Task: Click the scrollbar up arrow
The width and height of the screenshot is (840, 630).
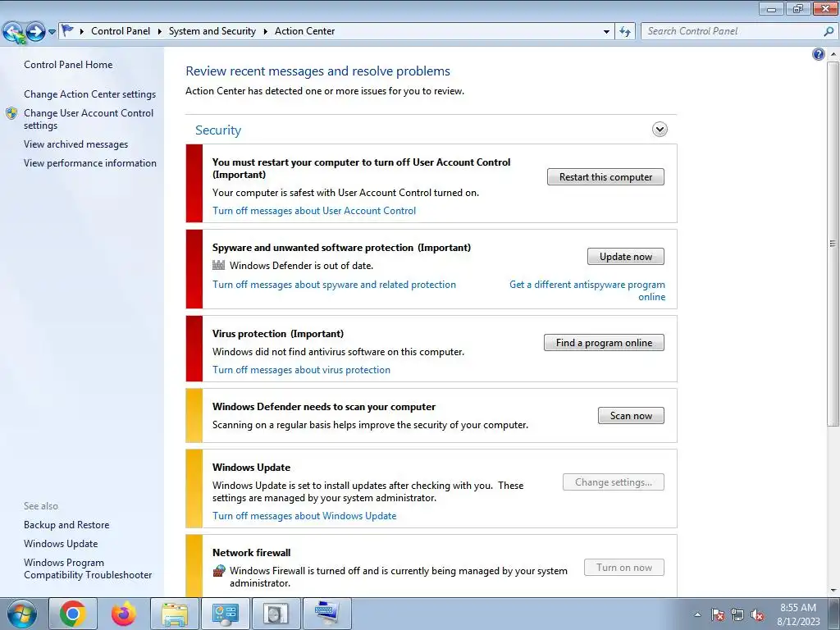Action: coord(833,54)
